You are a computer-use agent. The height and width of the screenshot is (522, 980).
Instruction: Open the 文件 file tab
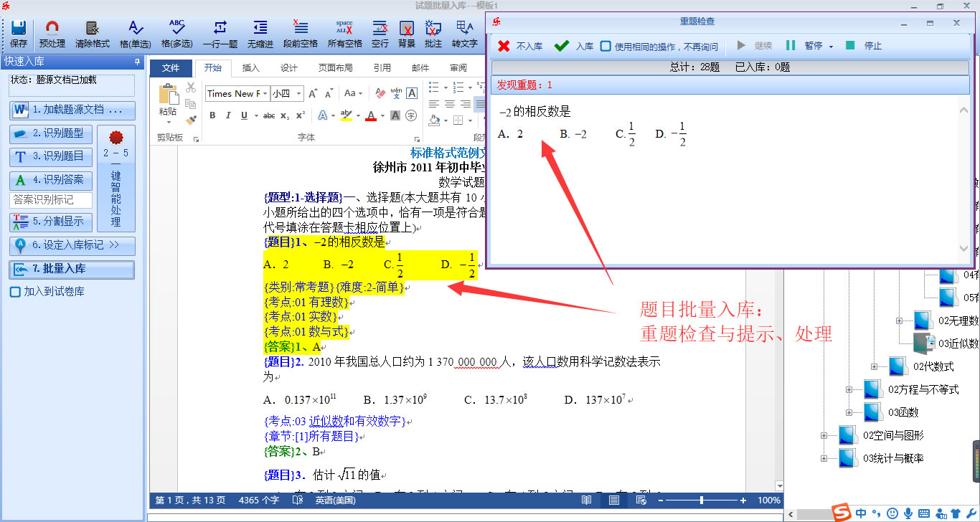[x=171, y=68]
